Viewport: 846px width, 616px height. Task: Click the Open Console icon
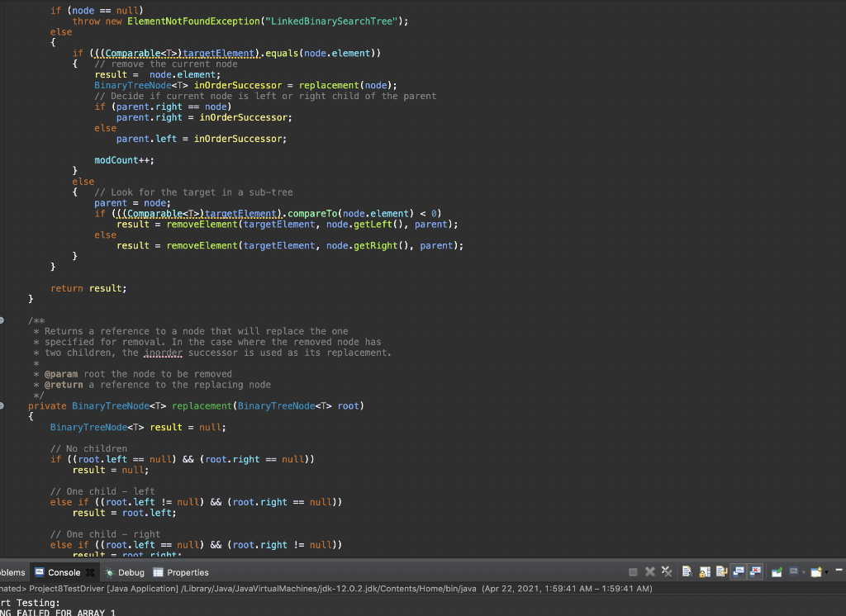(x=816, y=571)
